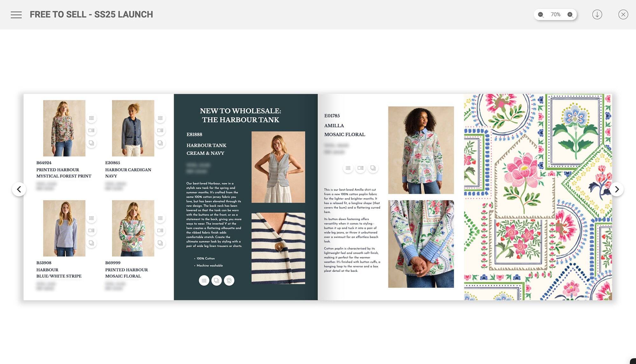Open the product details icon for Harbour Cardigan Navy
The height and width of the screenshot is (364, 636).
pyautogui.click(x=160, y=130)
